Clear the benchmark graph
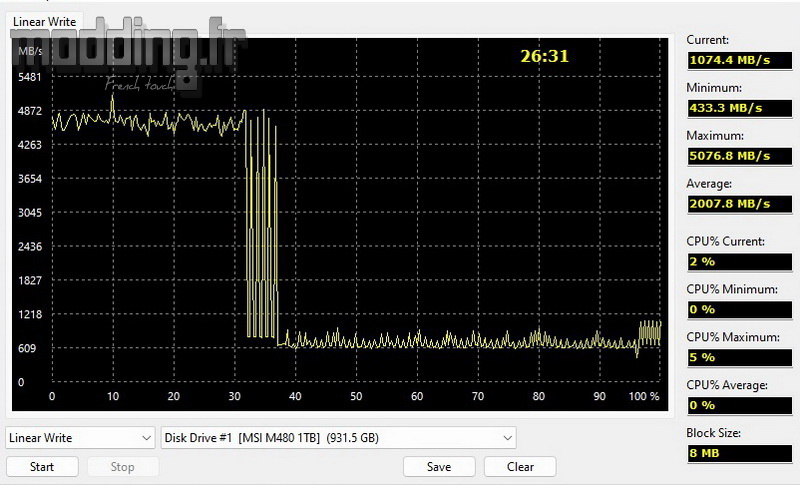This screenshot has height=485, width=800. pos(520,467)
